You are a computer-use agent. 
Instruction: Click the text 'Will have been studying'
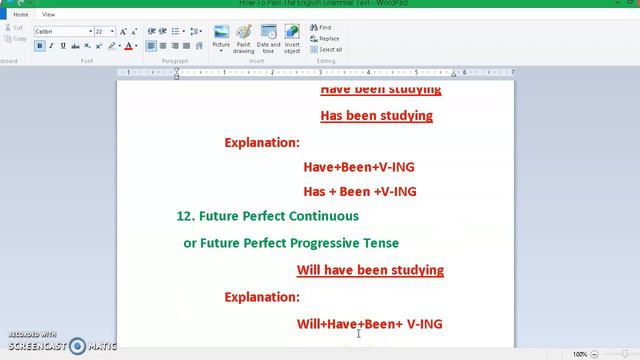[x=370, y=270]
